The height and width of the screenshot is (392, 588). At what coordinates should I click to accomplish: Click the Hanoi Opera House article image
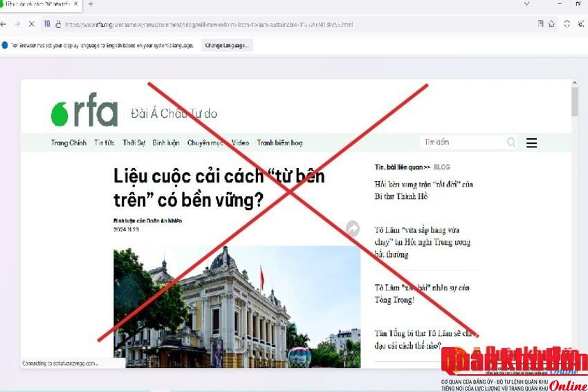click(x=237, y=306)
